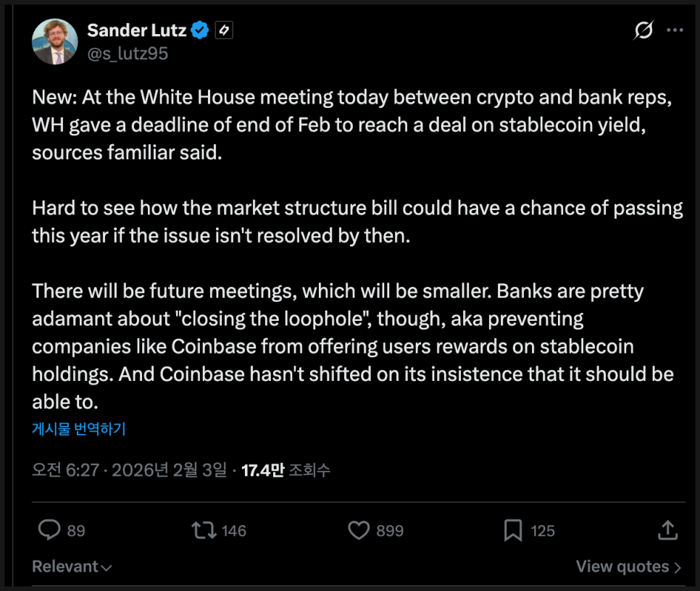
Task: Repost using the arrows icon
Action: coord(204,531)
